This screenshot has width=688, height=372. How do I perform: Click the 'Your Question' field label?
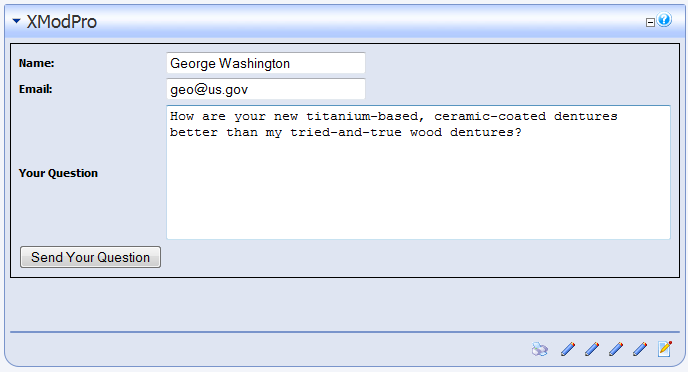point(58,173)
